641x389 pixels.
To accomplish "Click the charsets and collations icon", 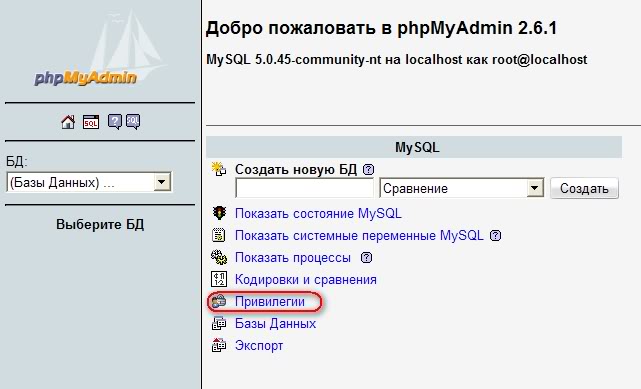I will 219,279.
